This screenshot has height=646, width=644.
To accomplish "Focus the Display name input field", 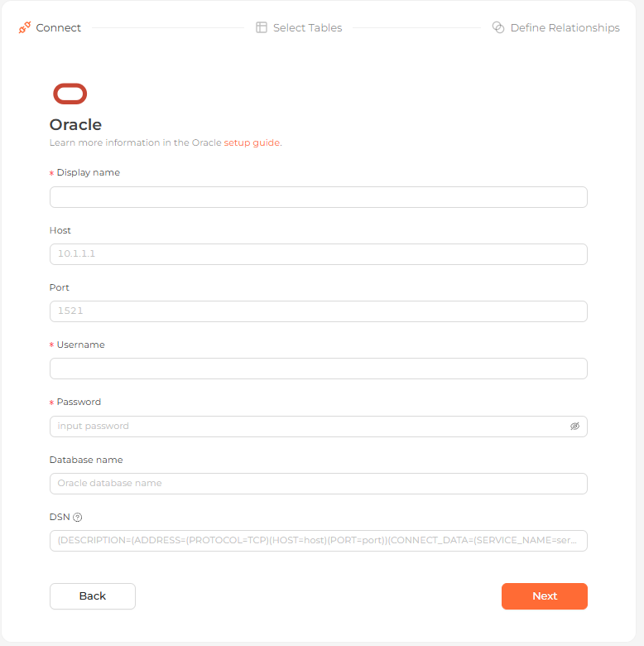I will [x=319, y=197].
